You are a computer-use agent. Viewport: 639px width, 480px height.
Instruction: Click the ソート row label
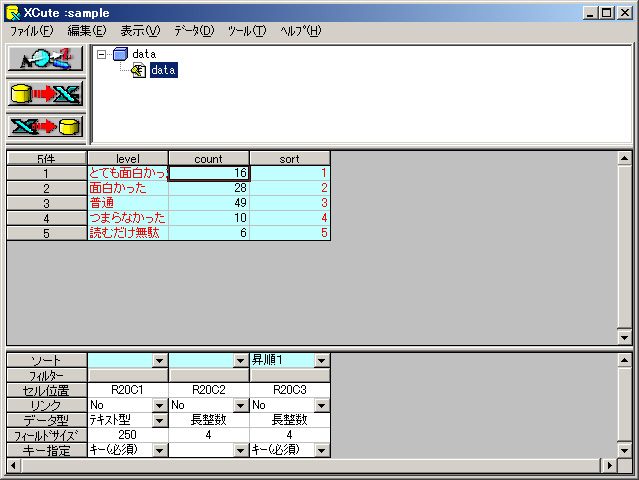tap(46, 360)
